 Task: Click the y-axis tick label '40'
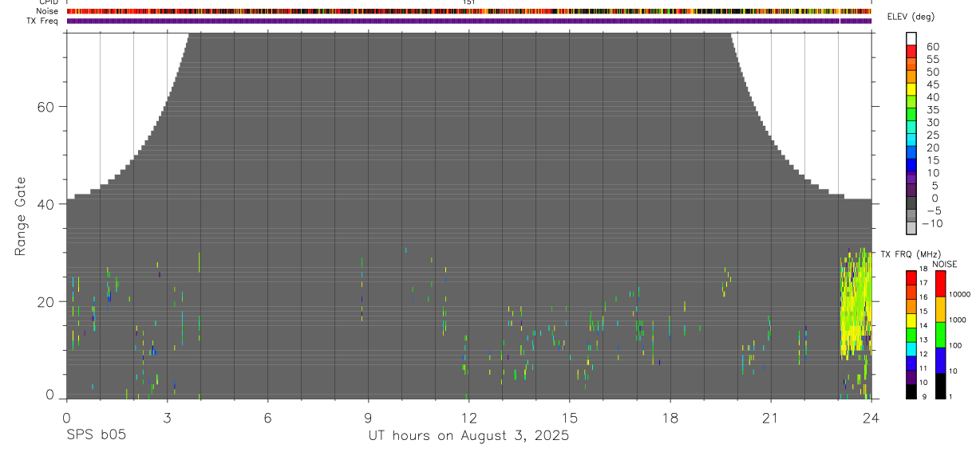pos(45,205)
